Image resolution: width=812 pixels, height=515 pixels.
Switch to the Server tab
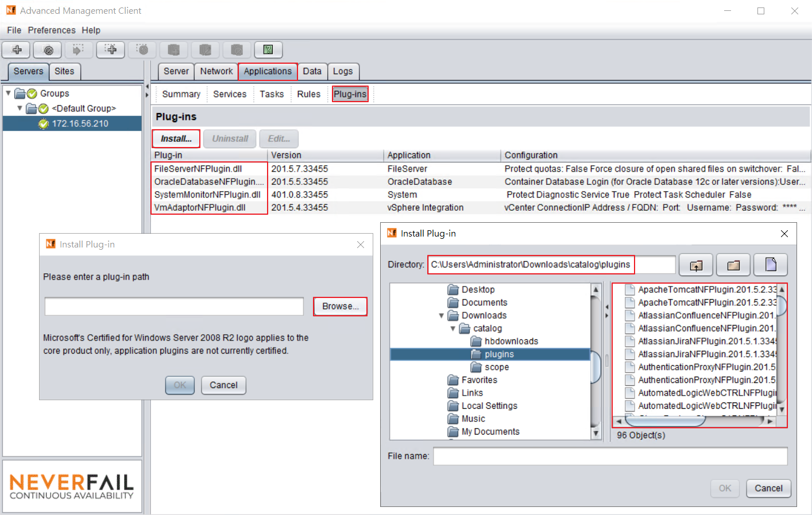click(x=176, y=71)
